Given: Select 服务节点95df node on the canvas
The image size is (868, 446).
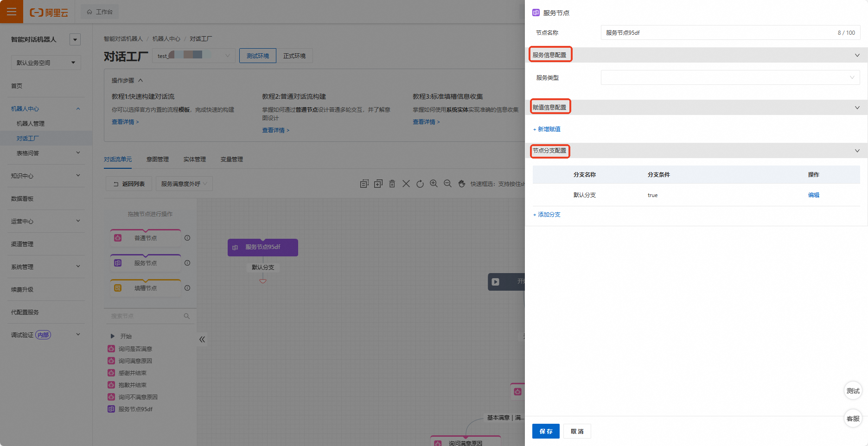Looking at the screenshot, I should (263, 248).
